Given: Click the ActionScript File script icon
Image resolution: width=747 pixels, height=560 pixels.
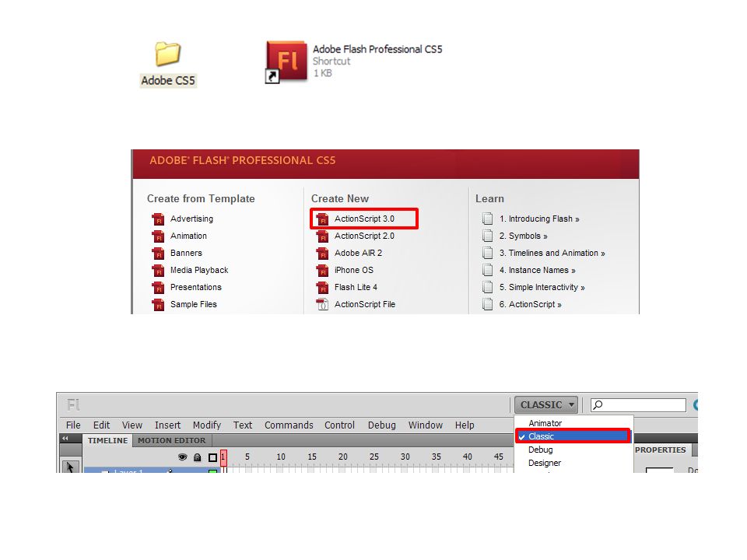Looking at the screenshot, I should tap(322, 305).
